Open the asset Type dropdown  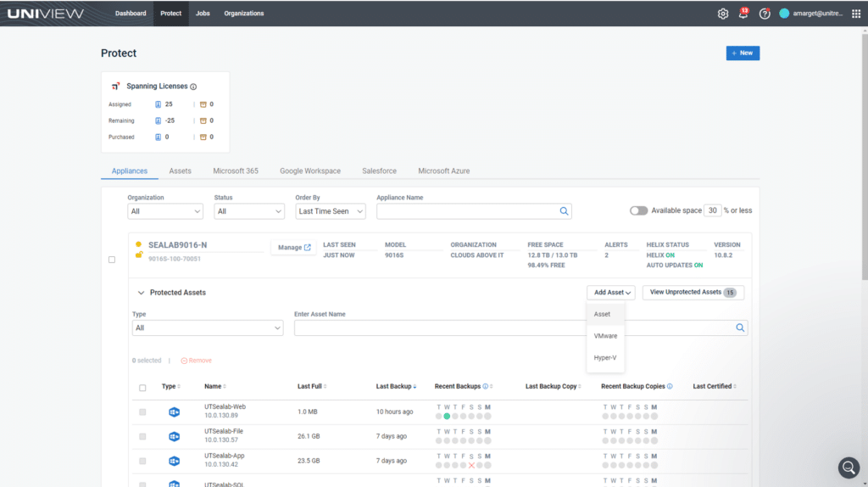[208, 328]
